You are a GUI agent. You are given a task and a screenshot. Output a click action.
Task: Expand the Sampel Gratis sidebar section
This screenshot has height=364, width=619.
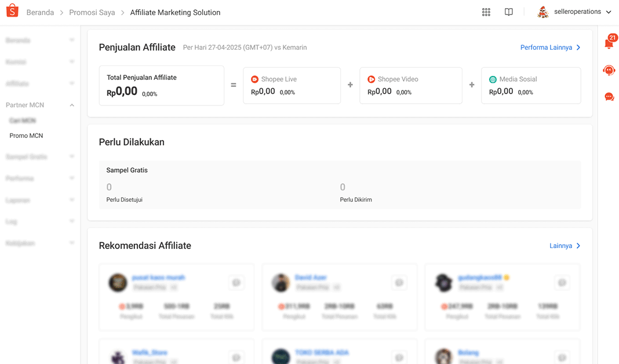tap(72, 156)
